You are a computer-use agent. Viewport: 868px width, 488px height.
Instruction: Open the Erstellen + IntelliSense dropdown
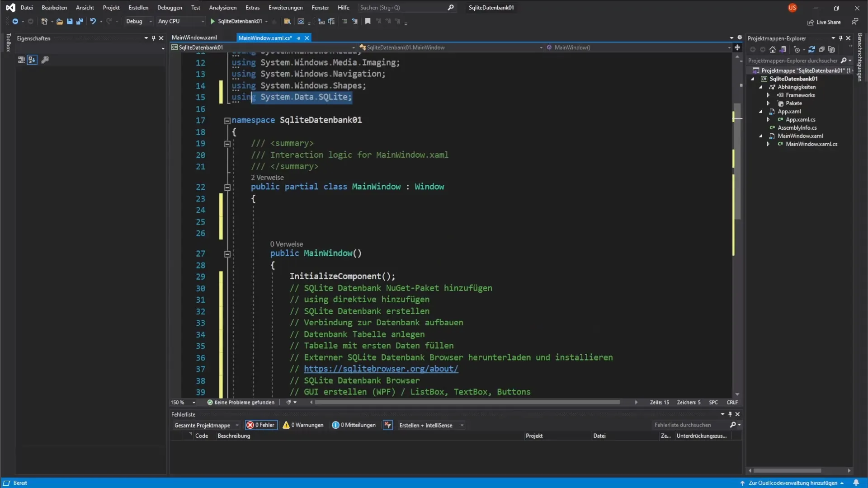(431, 425)
